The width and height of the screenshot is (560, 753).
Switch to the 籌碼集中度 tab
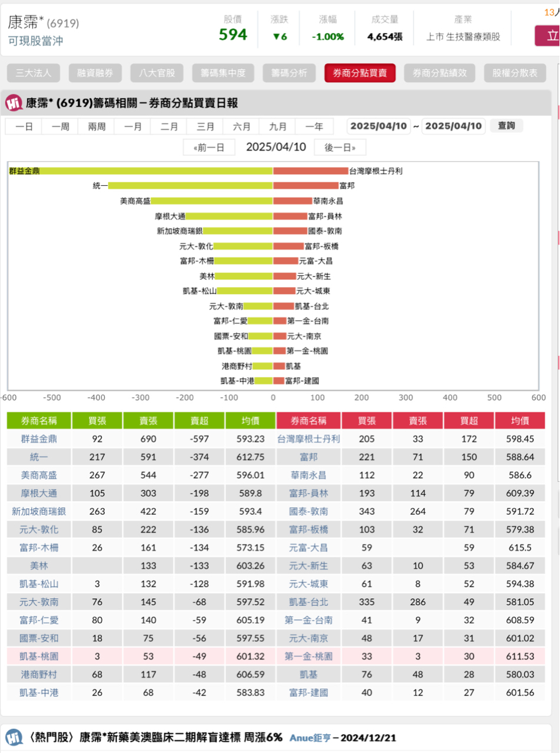click(223, 73)
